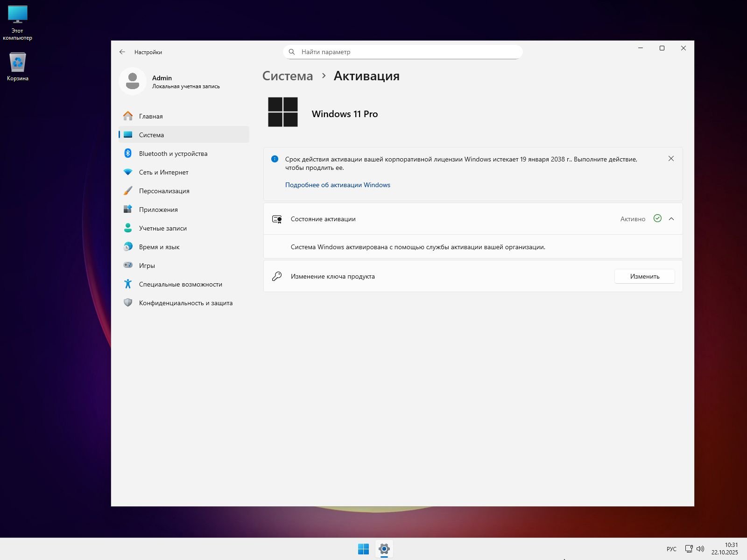Open the Apps settings section

tap(158, 210)
